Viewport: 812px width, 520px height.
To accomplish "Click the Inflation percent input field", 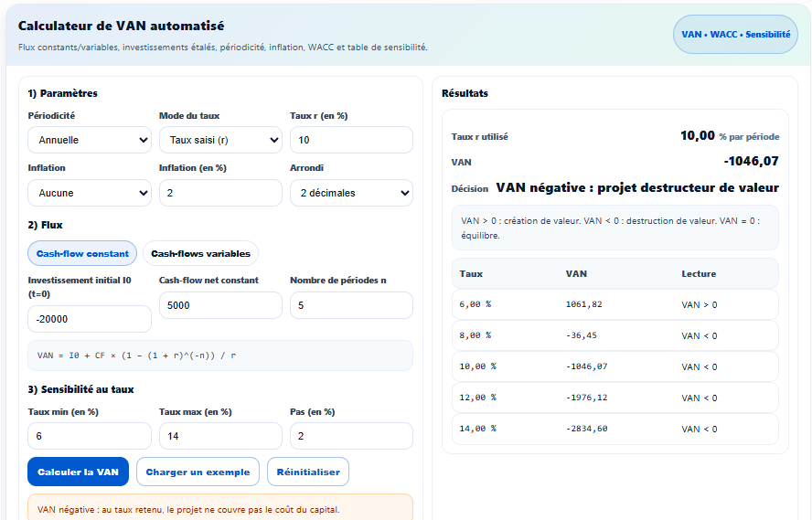I will coord(219,193).
